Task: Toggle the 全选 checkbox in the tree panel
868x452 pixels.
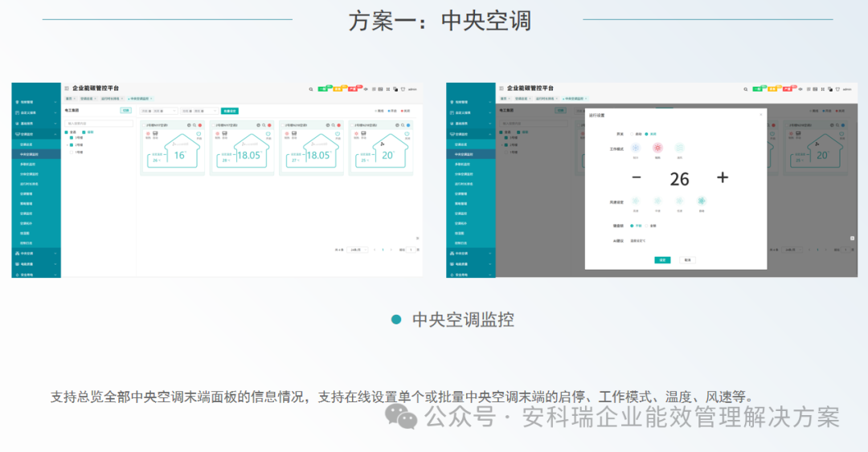Action: (x=67, y=132)
